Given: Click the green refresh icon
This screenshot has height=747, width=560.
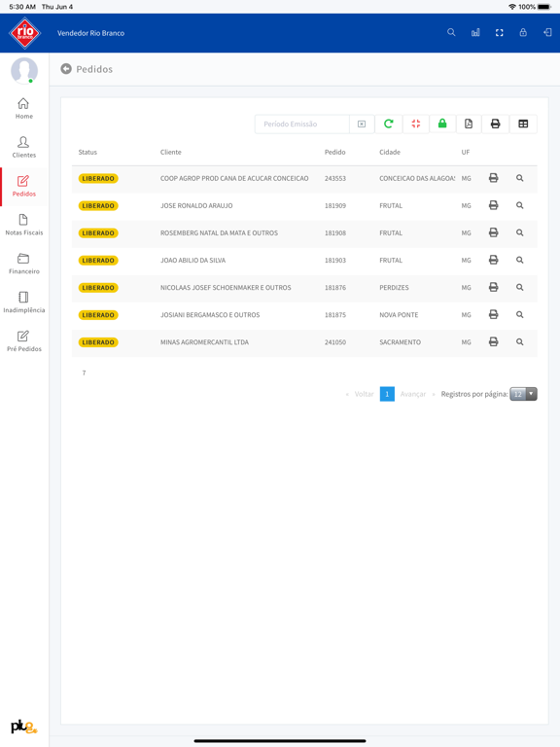Looking at the screenshot, I should point(389,124).
